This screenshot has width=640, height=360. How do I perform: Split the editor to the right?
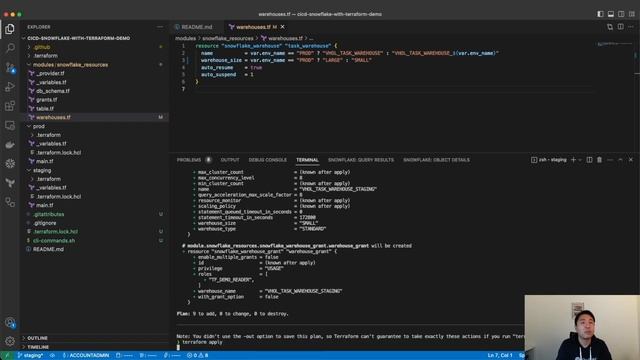pyautogui.click(x=620, y=27)
